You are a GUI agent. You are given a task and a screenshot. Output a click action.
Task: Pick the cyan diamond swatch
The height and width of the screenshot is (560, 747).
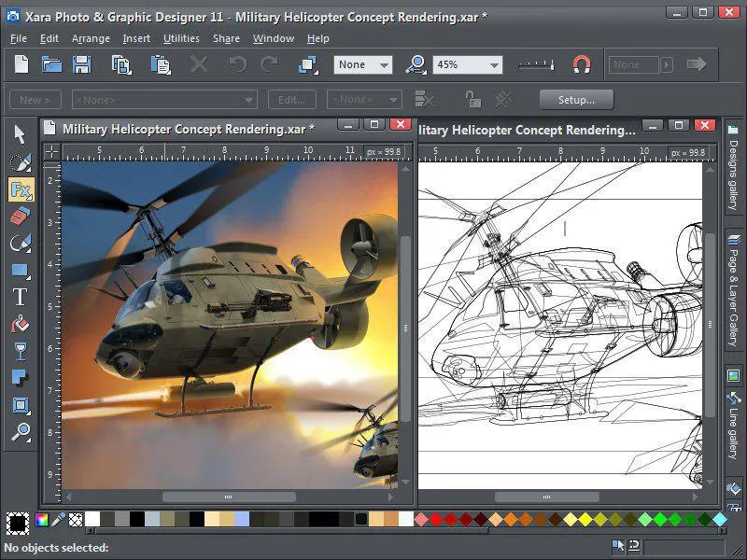pyautogui.click(x=720, y=519)
